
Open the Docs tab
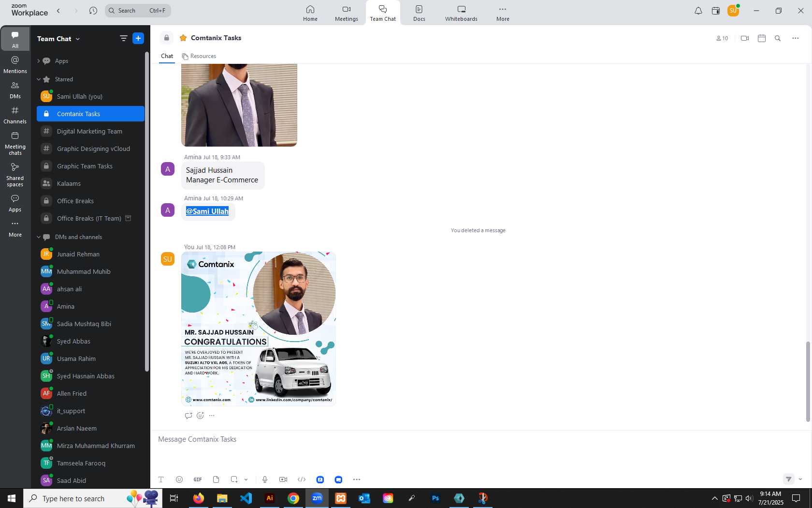click(x=419, y=13)
